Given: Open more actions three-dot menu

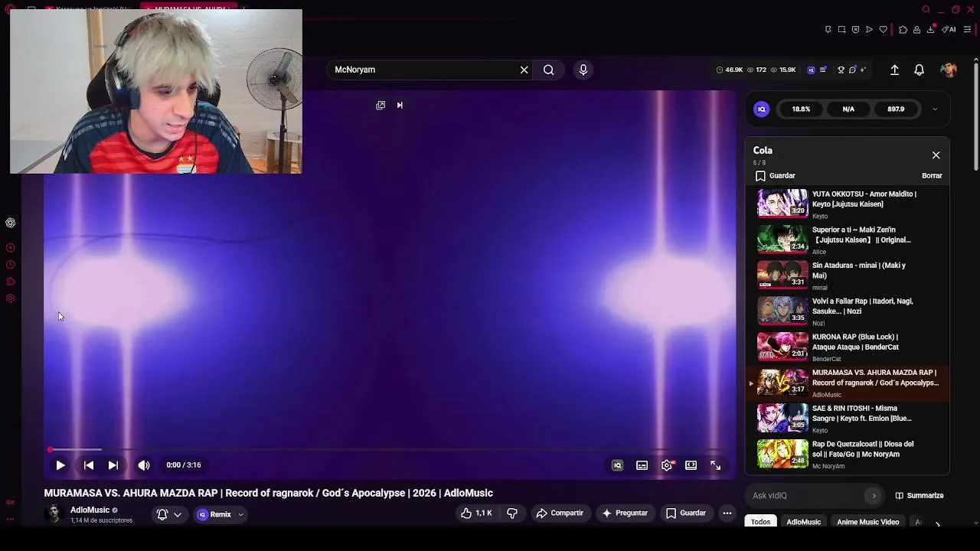Looking at the screenshot, I should click(727, 514).
